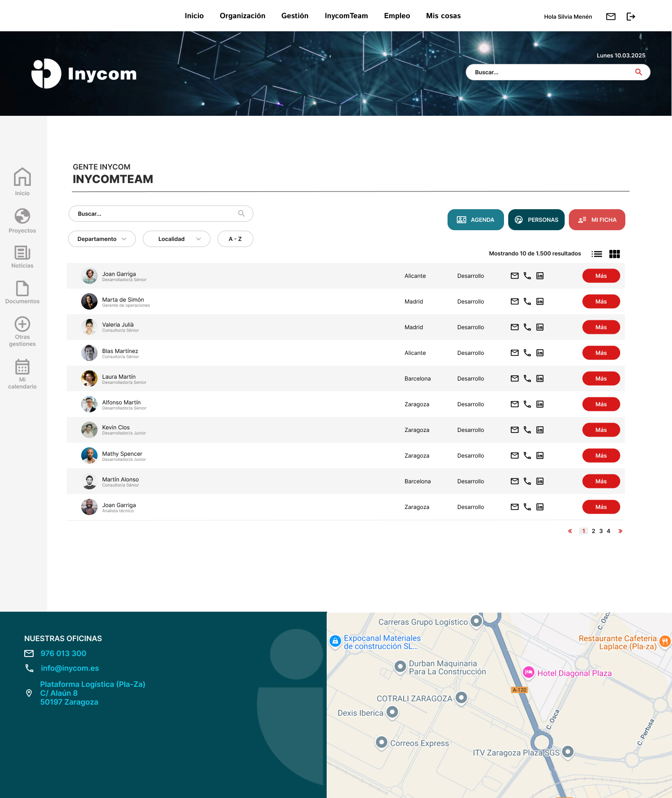Click the phone icon for Laura Martín
672x798 pixels.
point(527,379)
